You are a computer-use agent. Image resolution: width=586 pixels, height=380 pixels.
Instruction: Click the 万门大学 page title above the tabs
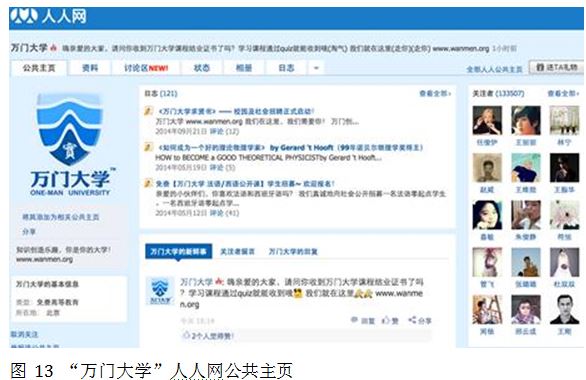pos(29,48)
